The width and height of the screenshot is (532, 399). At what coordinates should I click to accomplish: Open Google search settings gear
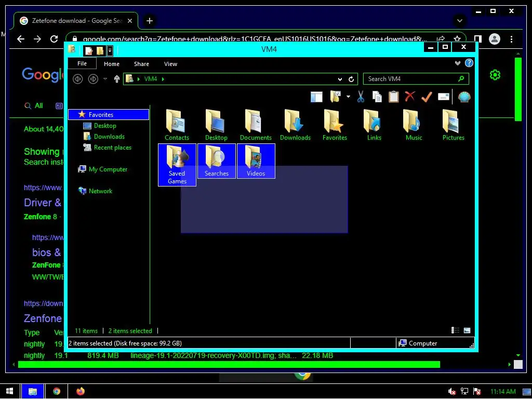[x=495, y=75]
